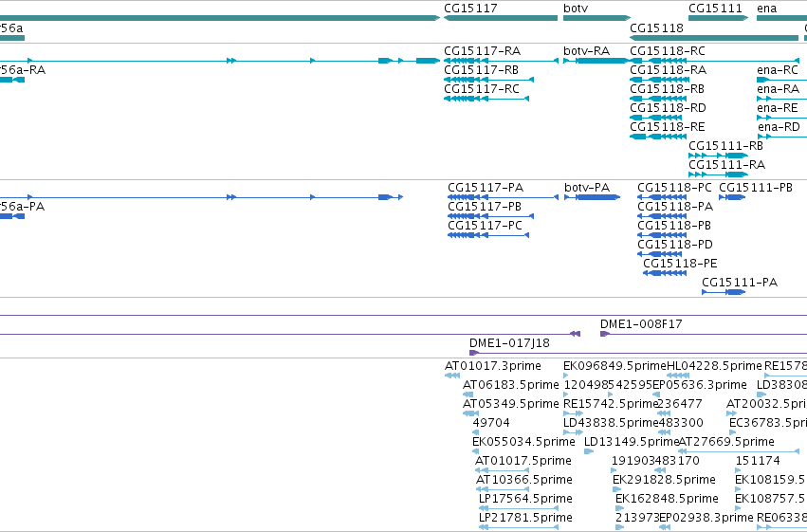Click the botv-RA transcript label

click(586, 51)
